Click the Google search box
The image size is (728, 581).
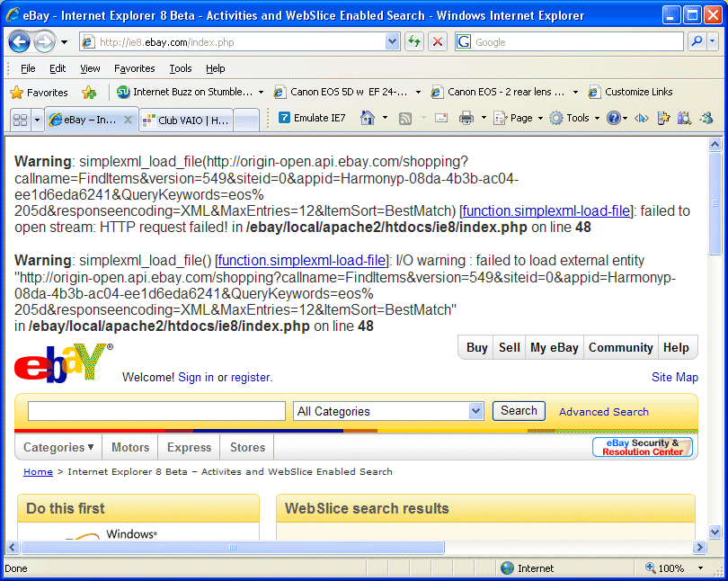tap(578, 42)
